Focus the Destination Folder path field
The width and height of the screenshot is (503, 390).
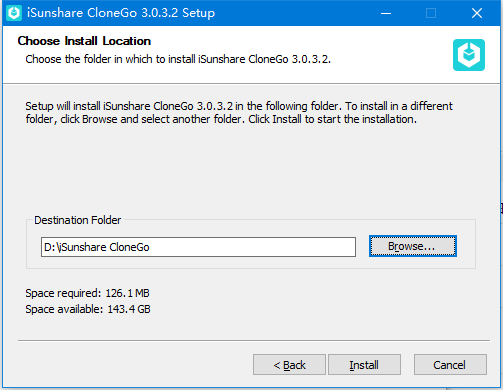pyautogui.click(x=198, y=247)
